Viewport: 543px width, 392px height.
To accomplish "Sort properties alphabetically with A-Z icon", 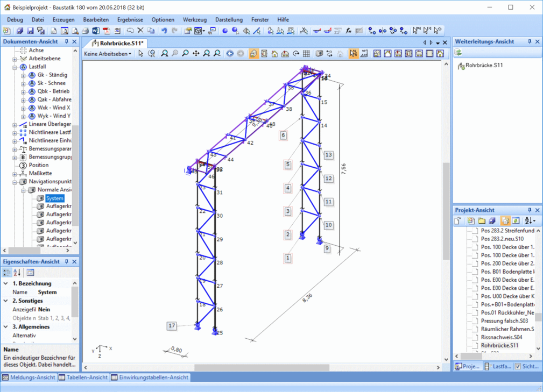I will tap(17, 273).
